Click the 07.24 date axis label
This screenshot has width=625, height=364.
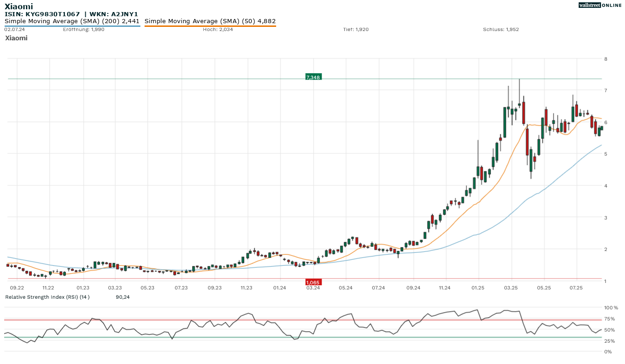(x=379, y=288)
